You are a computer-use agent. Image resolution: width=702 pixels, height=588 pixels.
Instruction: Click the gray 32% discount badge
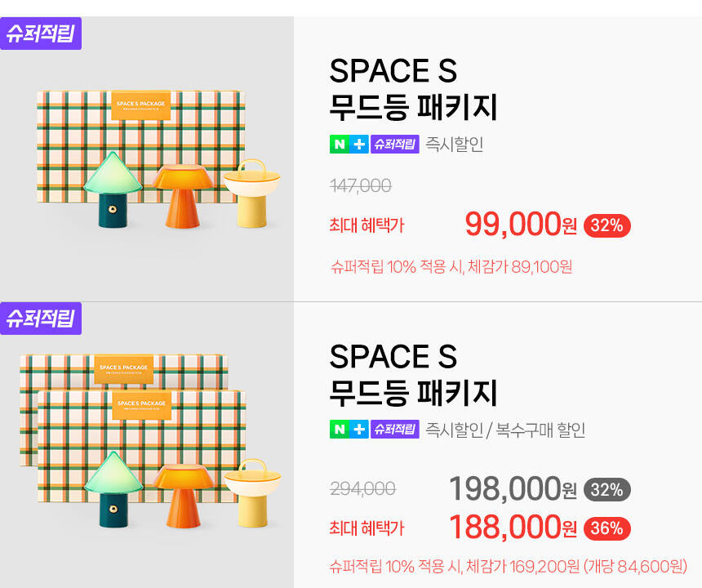pyautogui.click(x=606, y=490)
